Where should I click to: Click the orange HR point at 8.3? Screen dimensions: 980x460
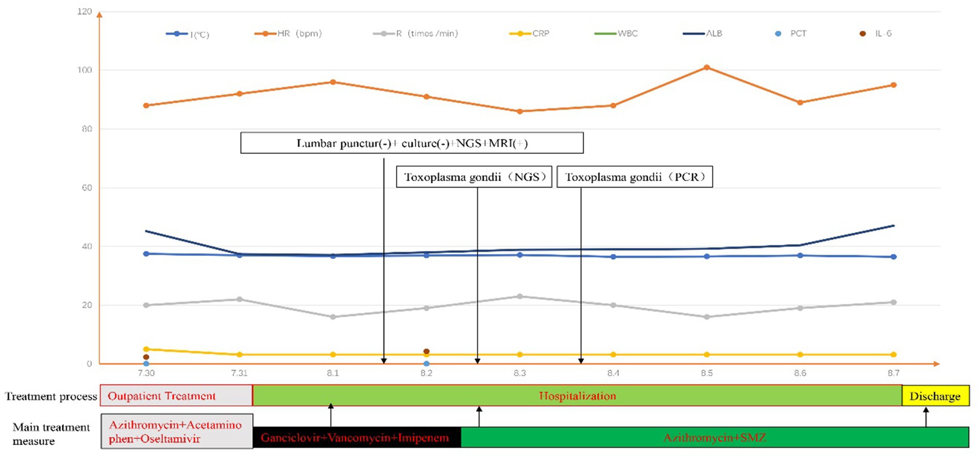[x=520, y=111]
